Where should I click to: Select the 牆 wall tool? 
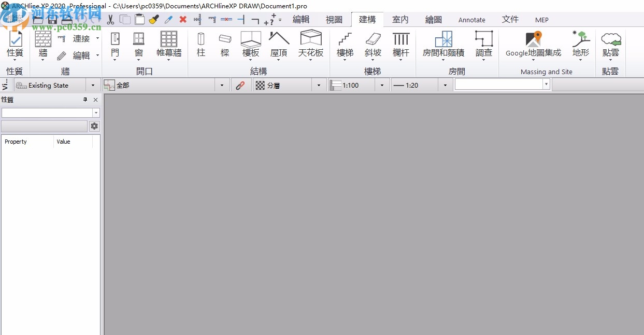(43, 45)
